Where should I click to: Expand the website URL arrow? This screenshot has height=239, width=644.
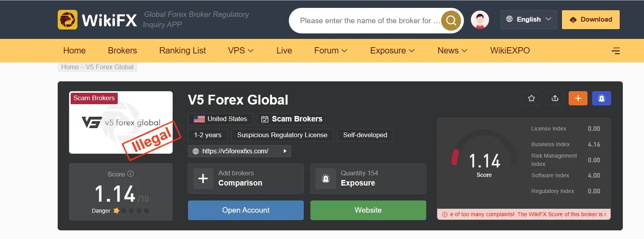click(x=285, y=151)
